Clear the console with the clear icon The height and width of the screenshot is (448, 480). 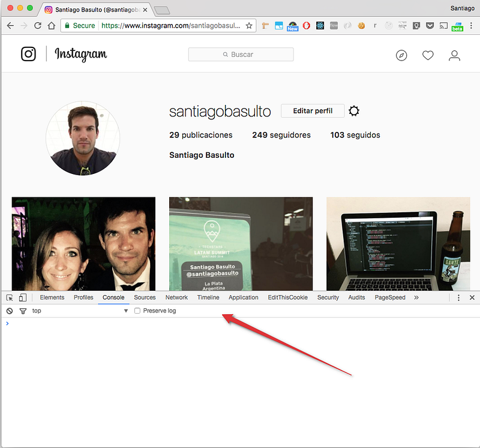10,311
